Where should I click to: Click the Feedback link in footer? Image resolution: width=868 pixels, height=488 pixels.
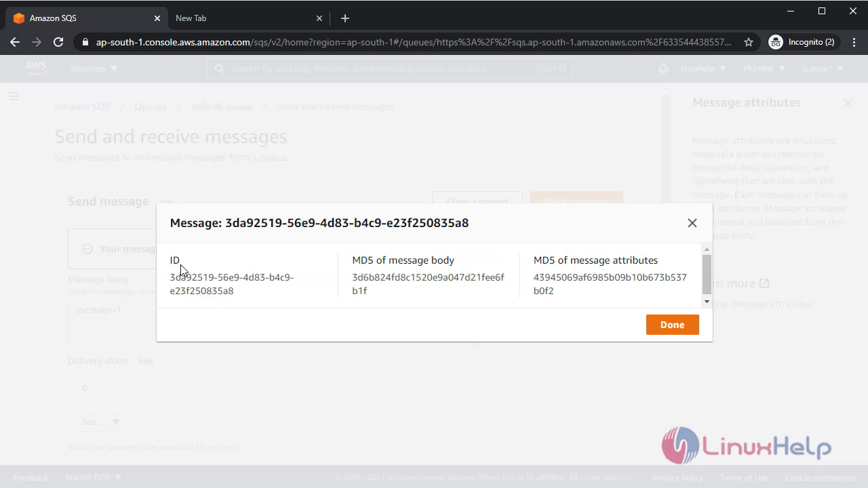tap(31, 477)
